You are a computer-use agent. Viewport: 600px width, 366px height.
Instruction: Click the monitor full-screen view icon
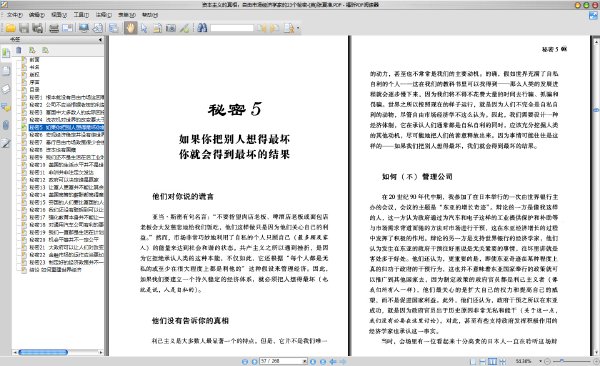point(83,28)
